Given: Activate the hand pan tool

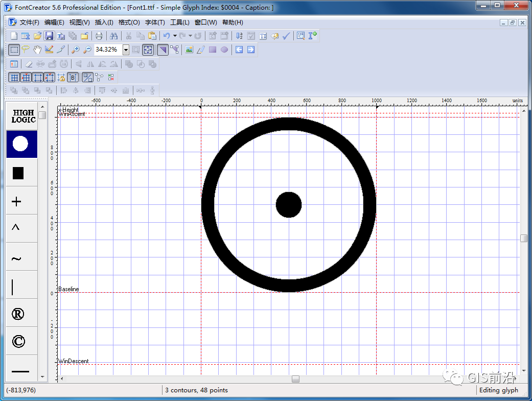Looking at the screenshot, I should 37,50.
